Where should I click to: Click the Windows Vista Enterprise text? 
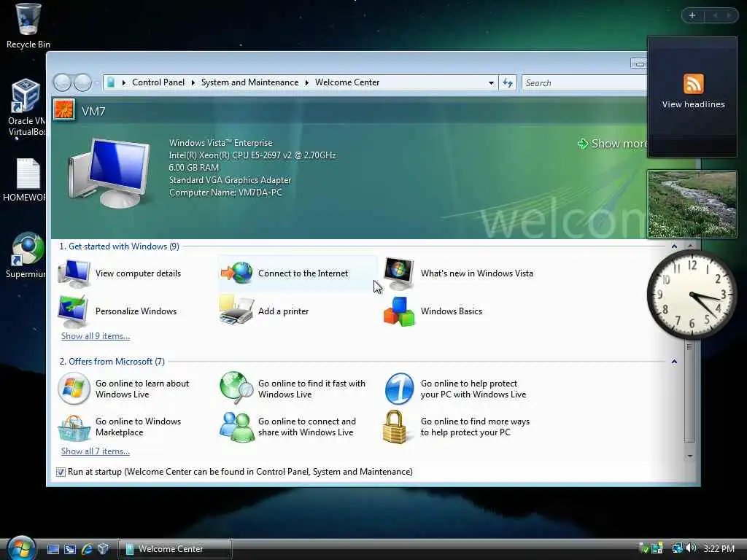click(x=220, y=143)
